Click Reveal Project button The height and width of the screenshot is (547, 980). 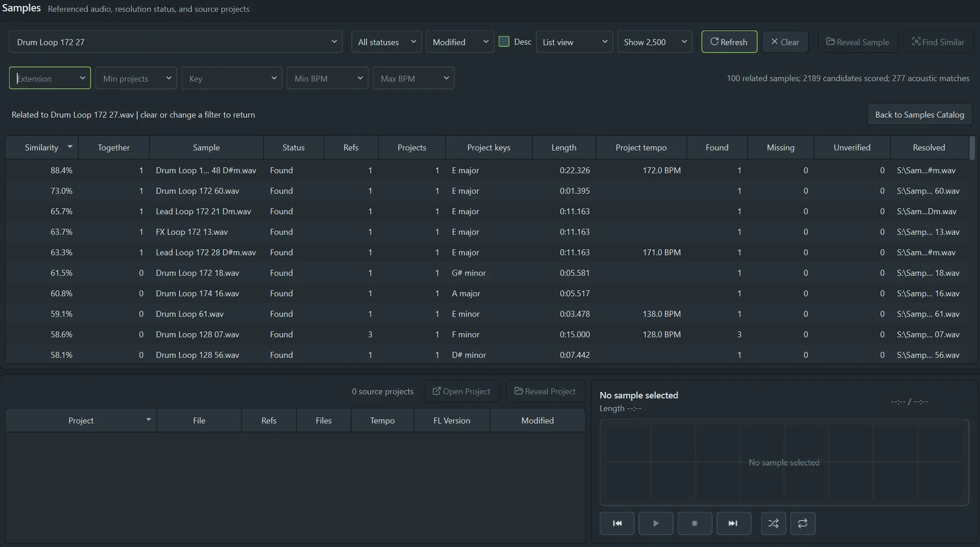click(x=546, y=391)
